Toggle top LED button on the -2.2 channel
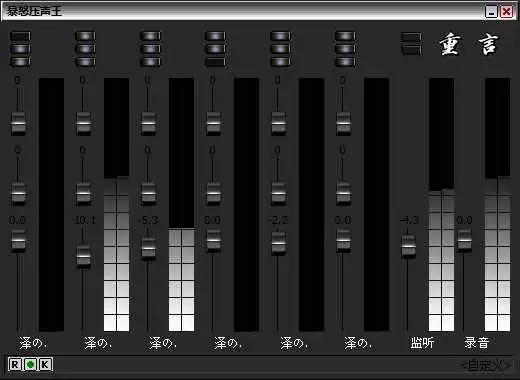The height and width of the screenshot is (380, 520). pyautogui.click(x=280, y=36)
